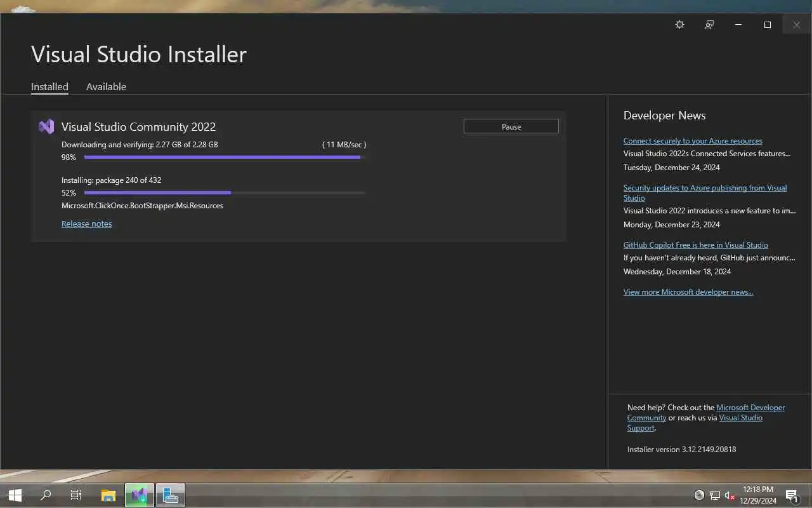Click Visual Studio Installer taskbar icon

point(140,495)
